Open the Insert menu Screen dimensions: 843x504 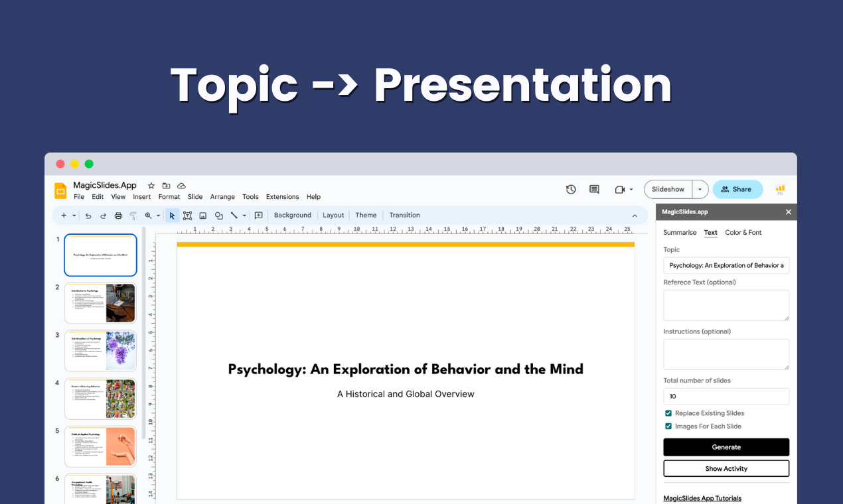click(x=142, y=197)
